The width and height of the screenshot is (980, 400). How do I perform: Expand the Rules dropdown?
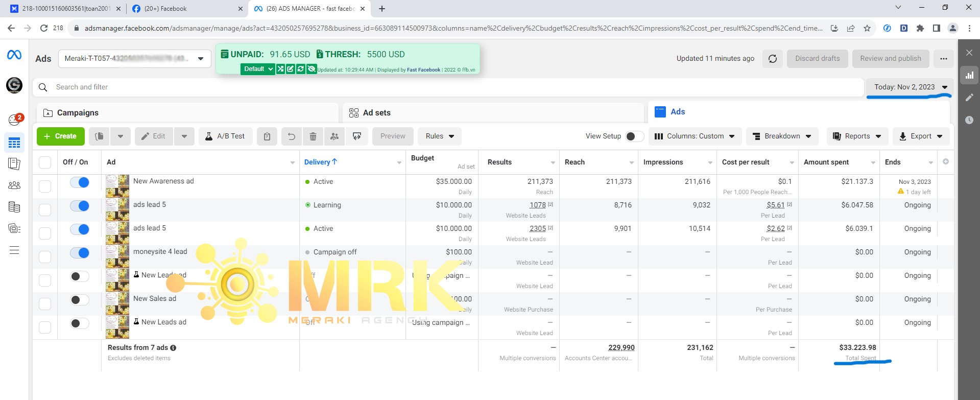pyautogui.click(x=440, y=136)
